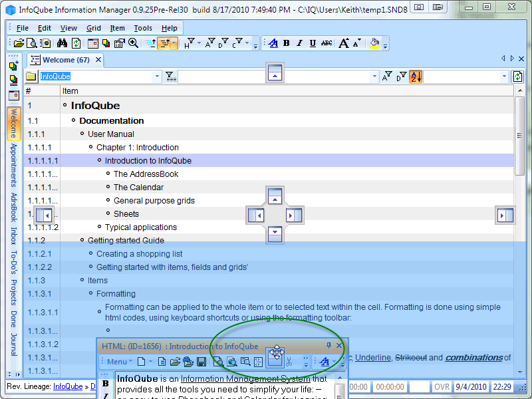Toggle italic formatting

click(299, 43)
